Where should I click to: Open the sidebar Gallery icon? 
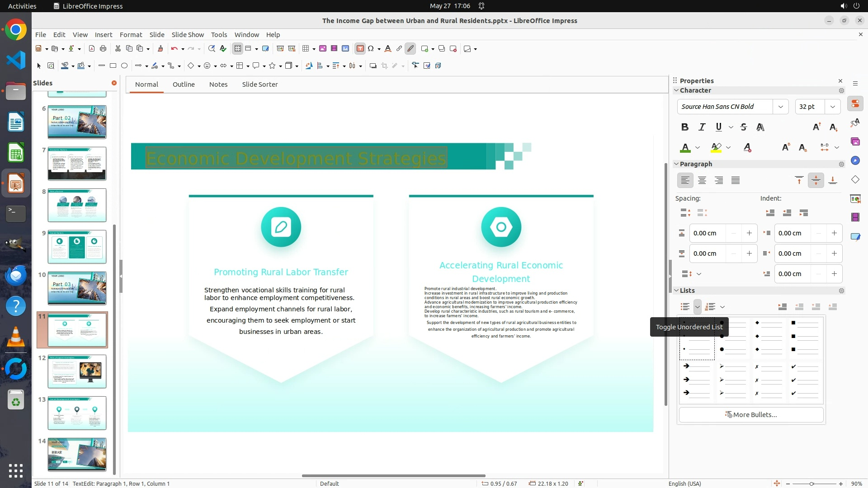coord(855,142)
